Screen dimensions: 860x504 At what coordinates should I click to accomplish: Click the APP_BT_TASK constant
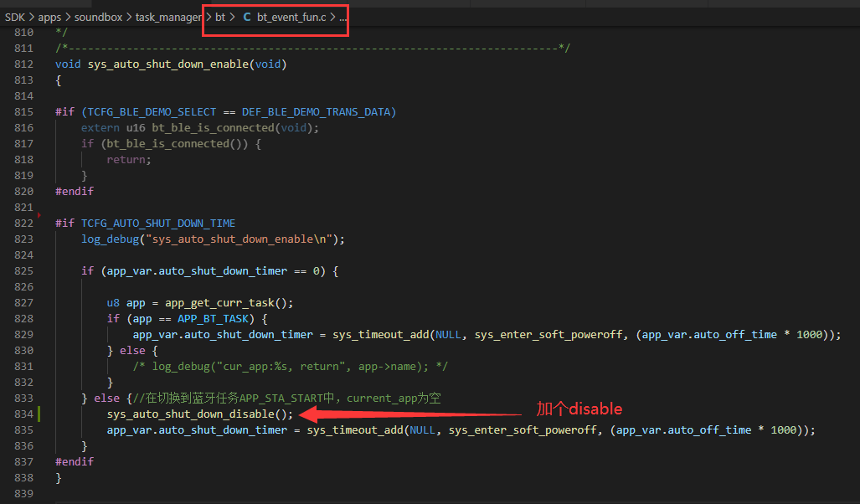[x=213, y=319]
